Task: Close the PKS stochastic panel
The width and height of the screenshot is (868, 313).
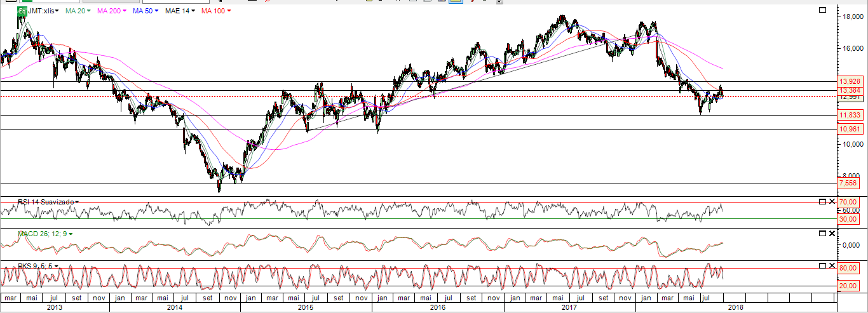Action: (832, 265)
